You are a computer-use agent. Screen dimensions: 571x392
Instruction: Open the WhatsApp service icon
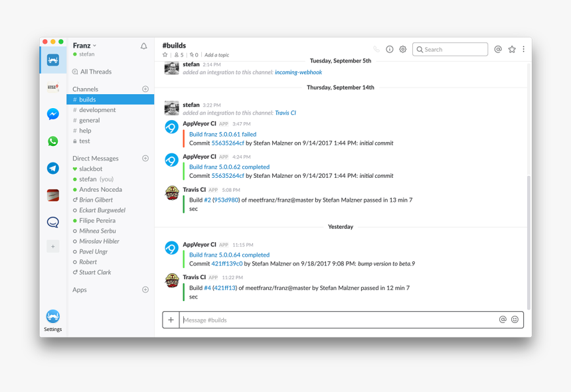(53, 141)
